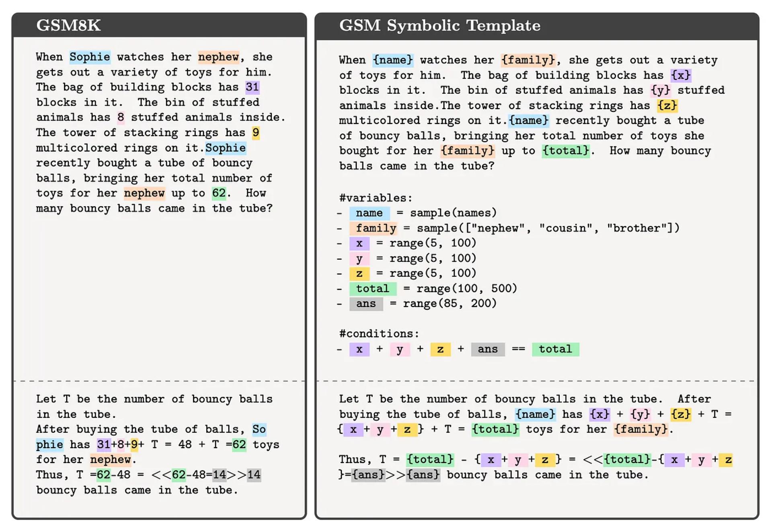Viewport: 772px width, 532px height.
Task: Click the green total variable in #variables
Action: pos(373,289)
